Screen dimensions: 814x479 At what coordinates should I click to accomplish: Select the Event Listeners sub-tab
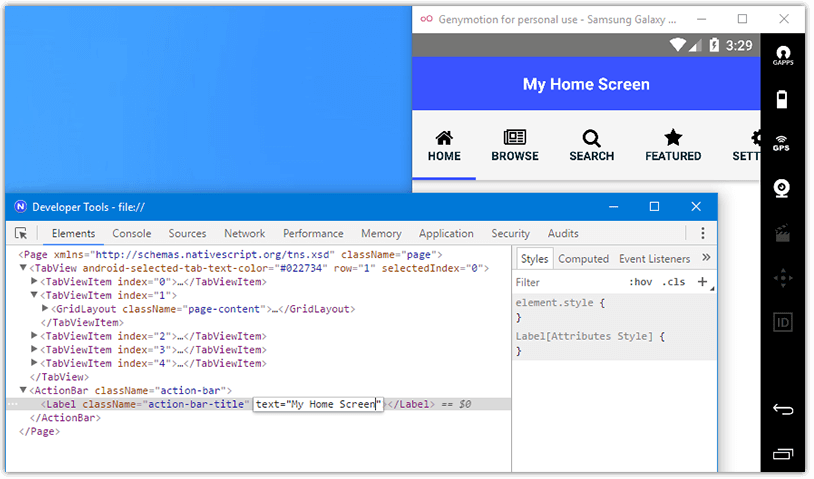coord(654,258)
